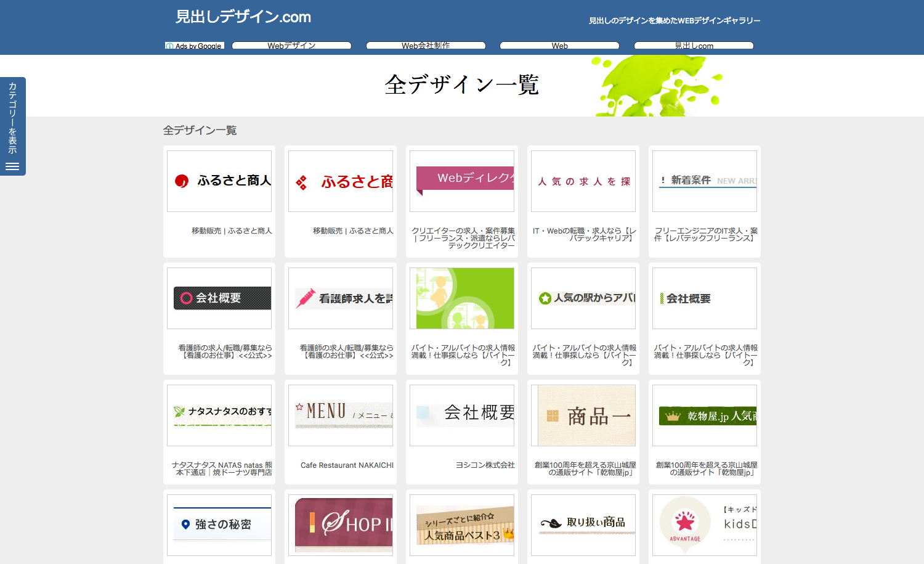
Task: Open the kidsD ADVANTAGE star thumbnail
Action: [x=705, y=525]
